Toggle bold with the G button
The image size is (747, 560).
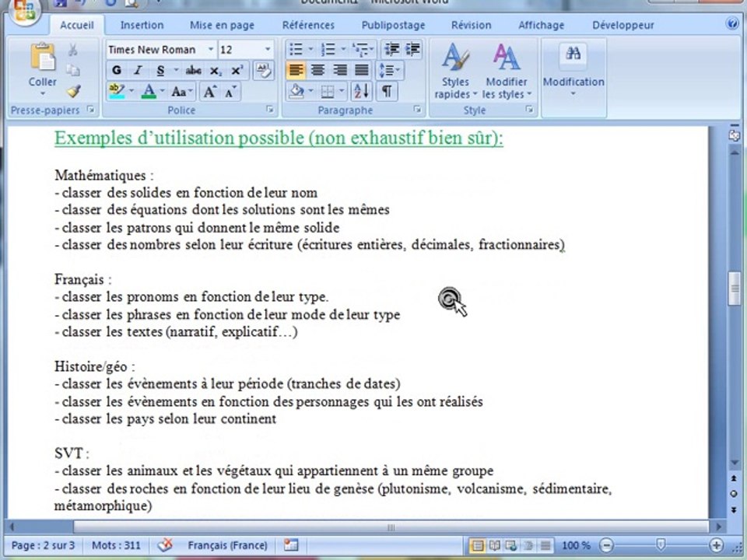[116, 71]
